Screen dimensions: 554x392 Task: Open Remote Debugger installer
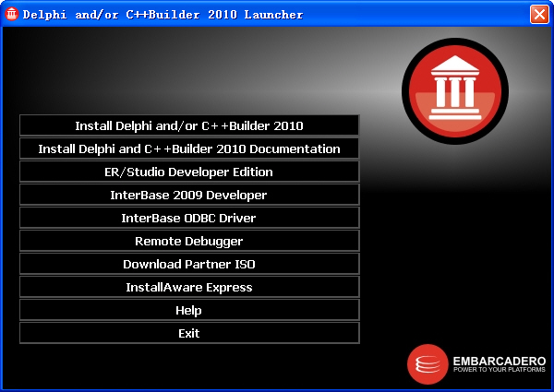coord(189,241)
